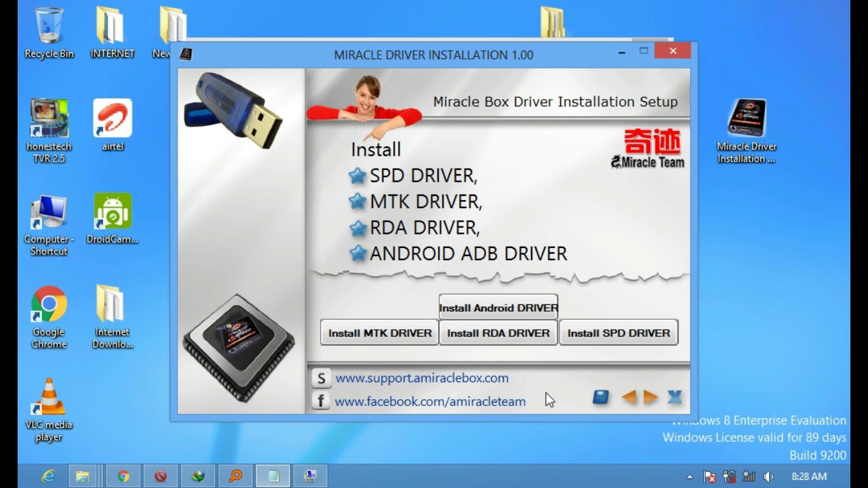Viewport: 868px width, 488px height.
Task: Select the Internet Download folder icon
Action: (x=113, y=317)
